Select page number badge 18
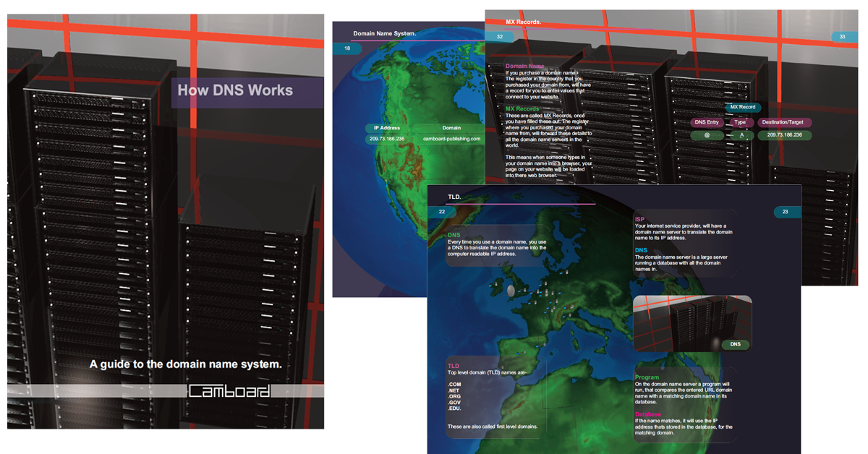Screen dimensions: 868x454 348,48
